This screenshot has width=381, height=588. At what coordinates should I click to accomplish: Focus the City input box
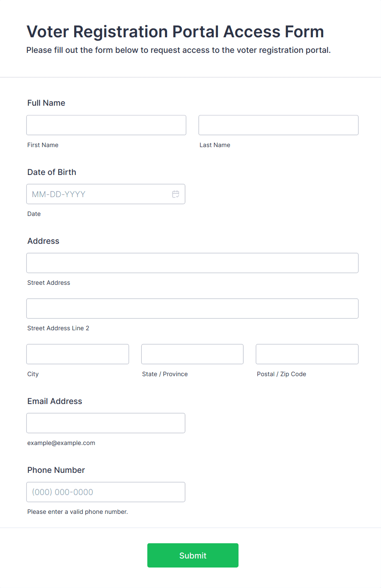click(x=77, y=354)
